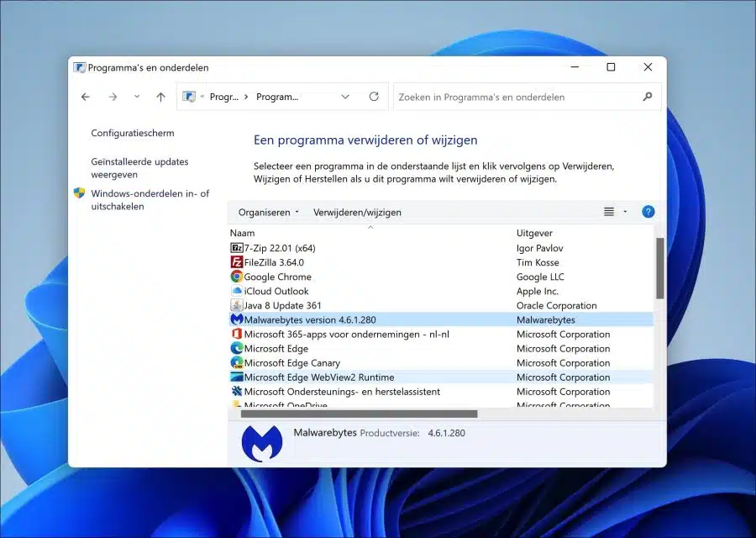Click the Control Panel icon in address bar
The image size is (756, 538).
(189, 97)
